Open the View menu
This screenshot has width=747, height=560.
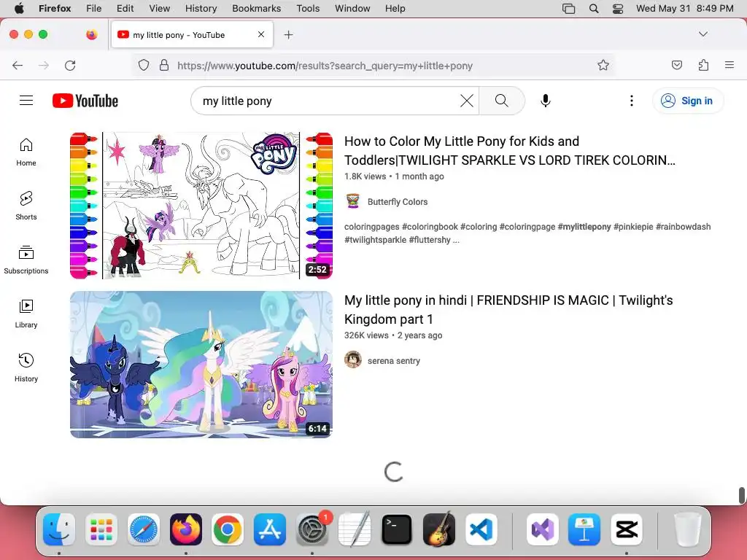[x=159, y=9]
